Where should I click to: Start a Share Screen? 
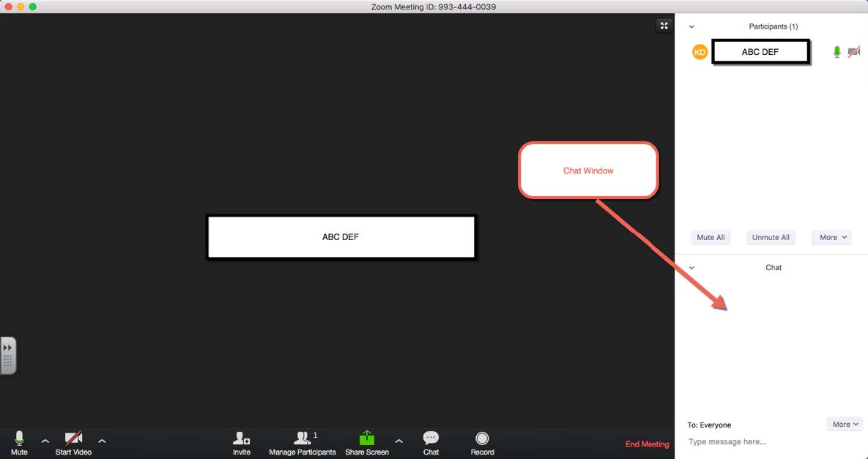coord(366,443)
